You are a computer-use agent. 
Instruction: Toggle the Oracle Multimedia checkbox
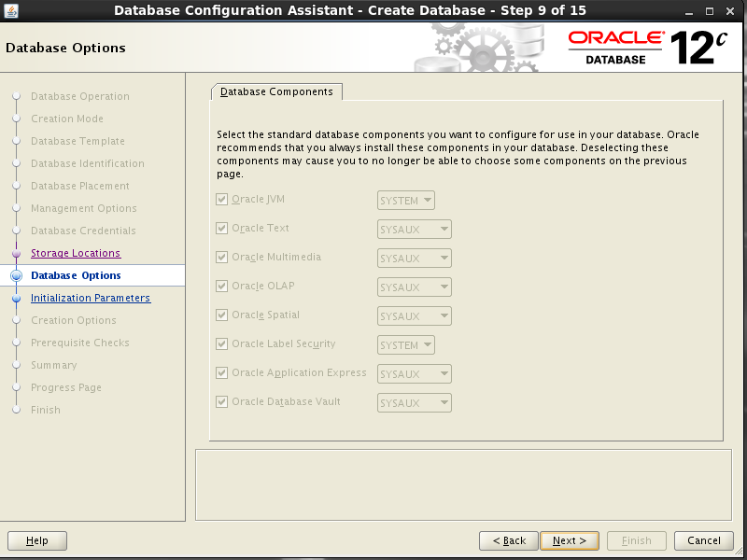point(221,258)
